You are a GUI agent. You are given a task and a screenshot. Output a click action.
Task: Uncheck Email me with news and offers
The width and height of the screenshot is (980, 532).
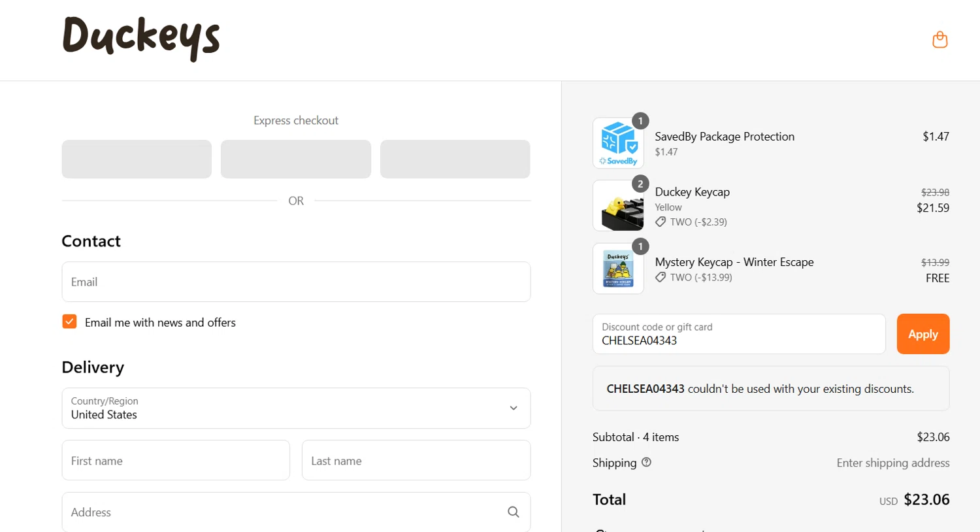click(x=69, y=322)
